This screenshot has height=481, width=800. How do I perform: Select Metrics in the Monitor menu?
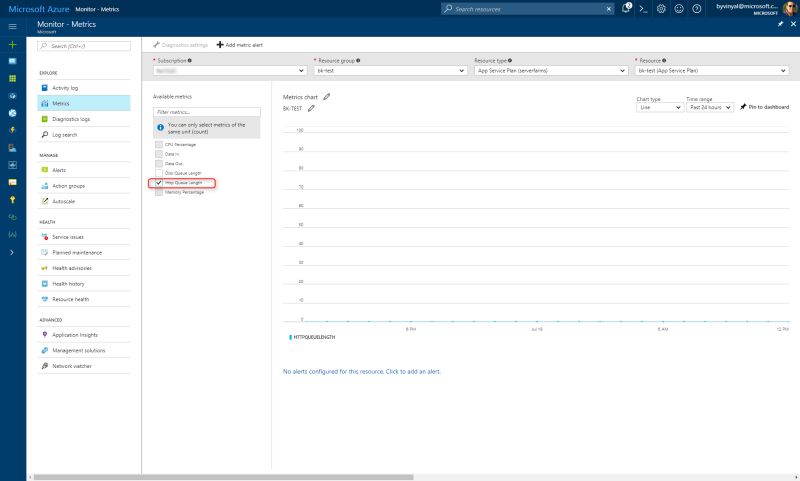[x=84, y=104]
